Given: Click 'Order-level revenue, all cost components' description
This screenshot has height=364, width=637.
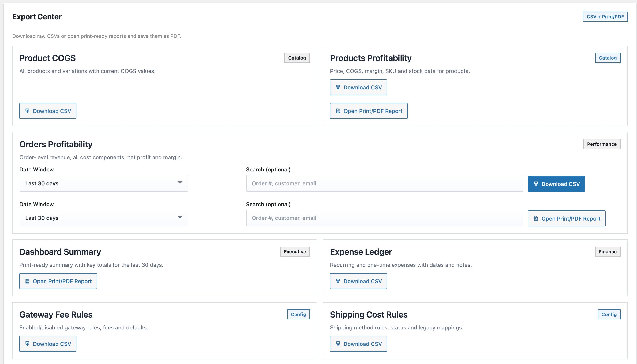Looking at the screenshot, I should [101, 157].
